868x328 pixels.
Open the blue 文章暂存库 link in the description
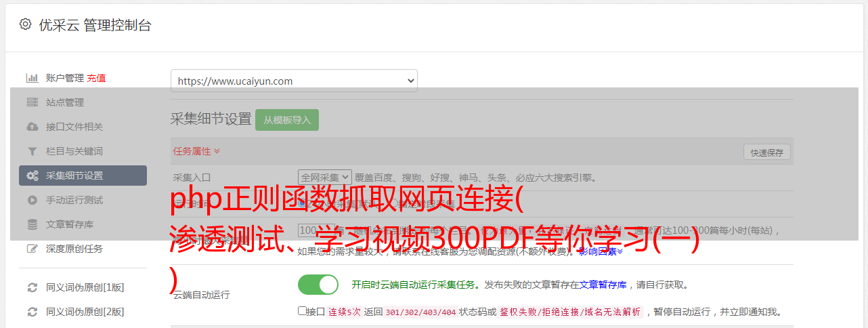pyautogui.click(x=603, y=285)
